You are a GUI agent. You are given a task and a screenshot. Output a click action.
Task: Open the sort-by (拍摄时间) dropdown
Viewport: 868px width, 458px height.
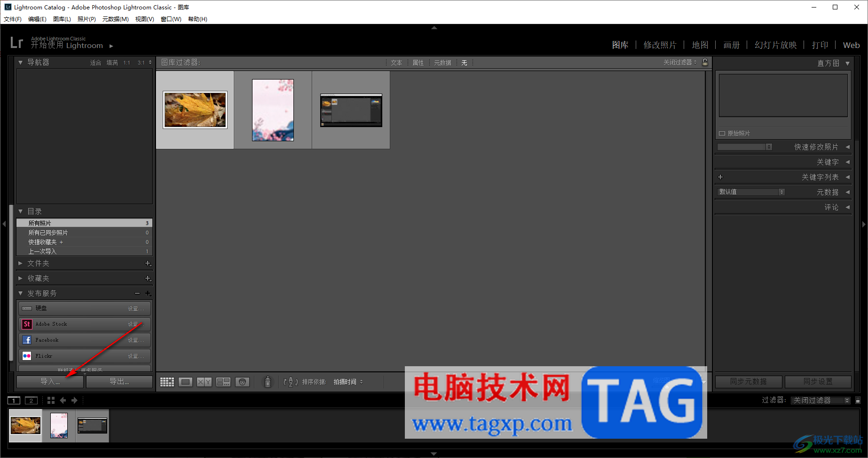pyautogui.click(x=348, y=382)
